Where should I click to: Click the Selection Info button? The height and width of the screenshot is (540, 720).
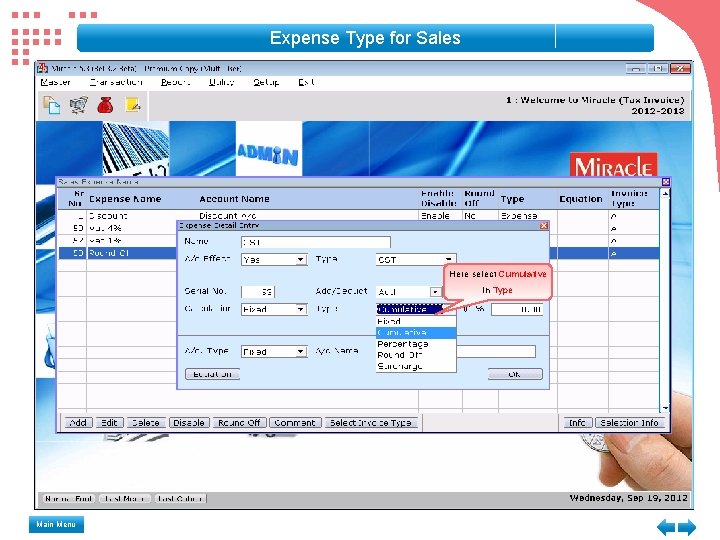tap(630, 423)
